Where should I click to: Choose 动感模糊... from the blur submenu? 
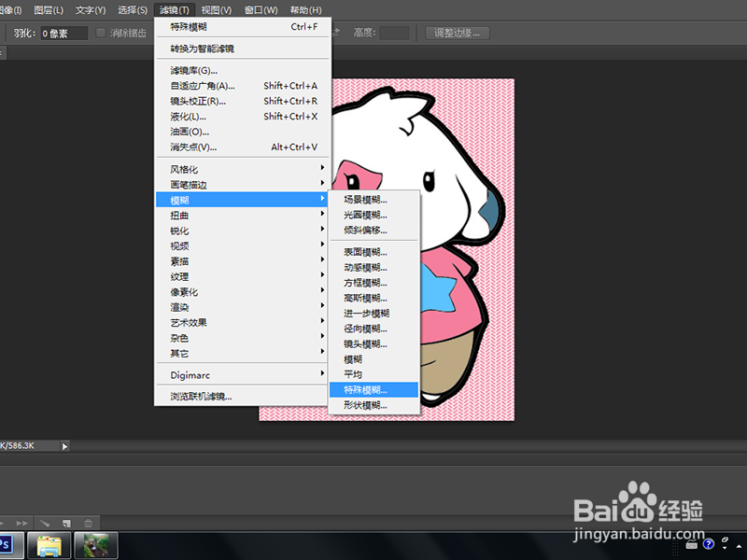(x=374, y=267)
